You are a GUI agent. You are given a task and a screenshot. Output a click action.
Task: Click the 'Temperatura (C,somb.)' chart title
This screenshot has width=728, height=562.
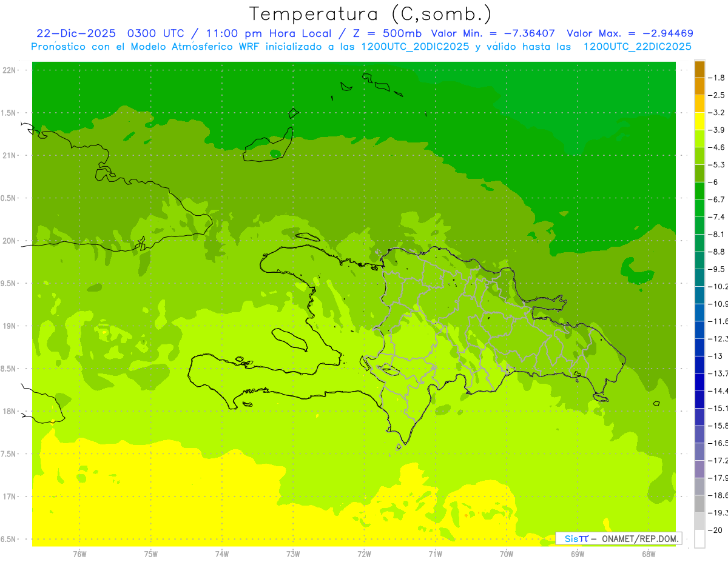(371, 14)
